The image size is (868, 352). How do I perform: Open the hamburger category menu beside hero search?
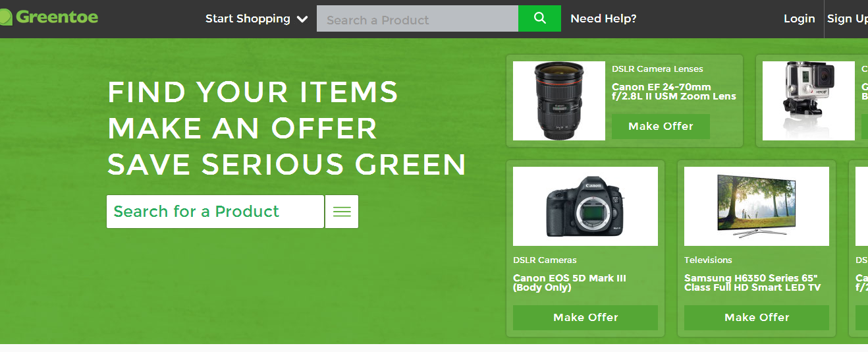pyautogui.click(x=342, y=212)
